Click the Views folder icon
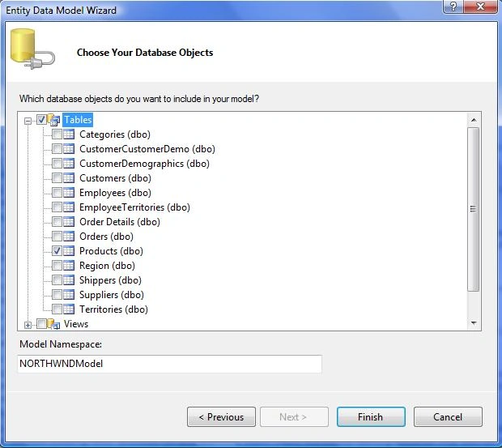The image size is (502, 448). 53,324
